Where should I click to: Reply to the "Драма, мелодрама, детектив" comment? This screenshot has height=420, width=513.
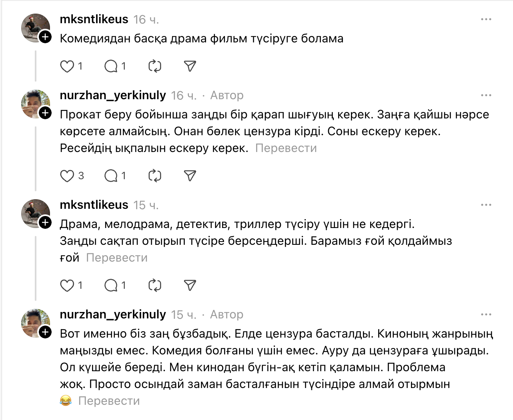(x=111, y=285)
